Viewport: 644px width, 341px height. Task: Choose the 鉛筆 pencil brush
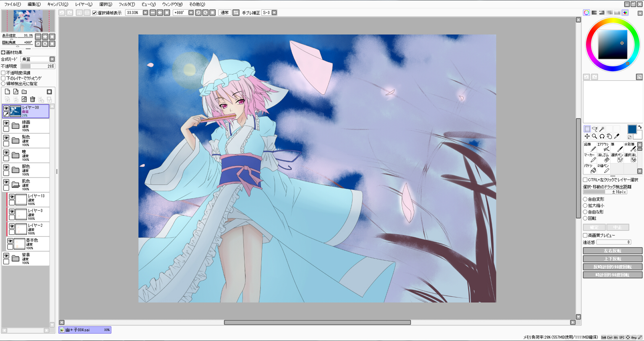tap(590, 147)
